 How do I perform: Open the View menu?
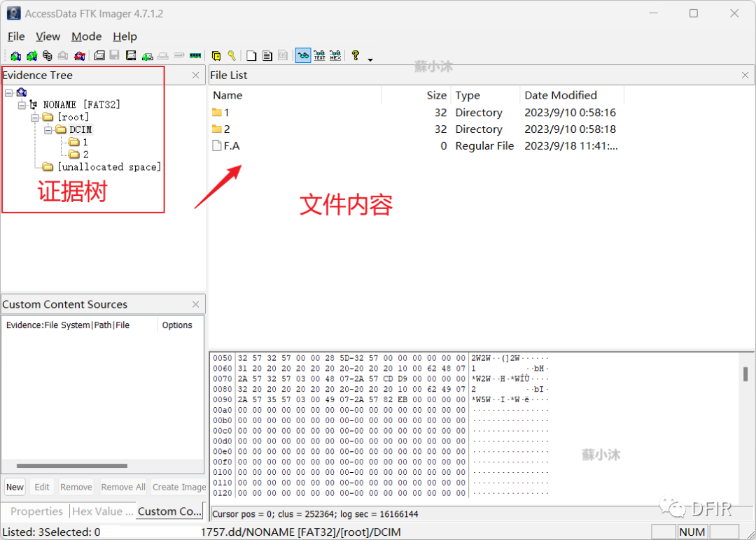(48, 36)
